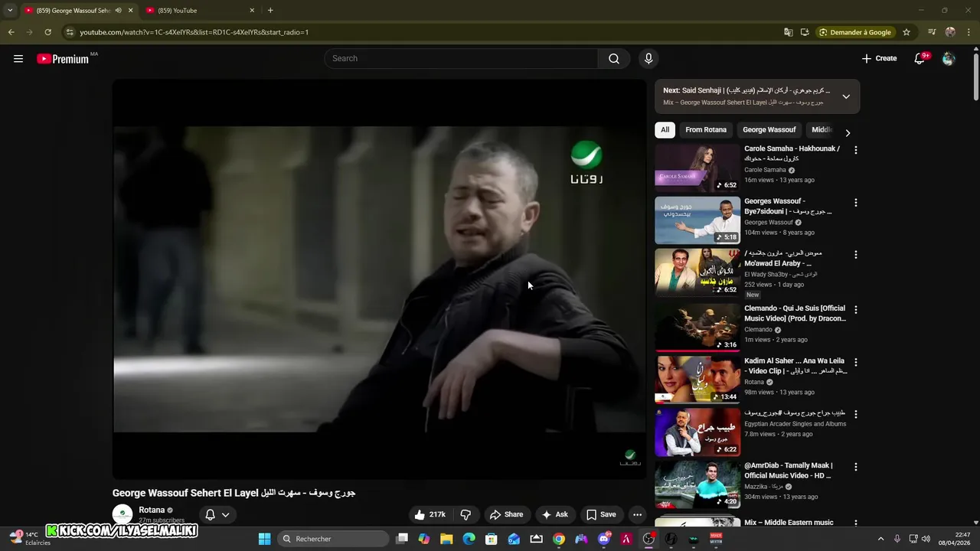Dislike the video with thumbs down

point(465,515)
